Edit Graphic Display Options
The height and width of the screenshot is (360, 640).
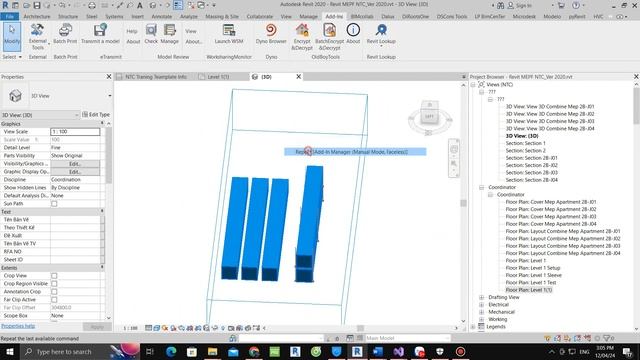click(75, 172)
